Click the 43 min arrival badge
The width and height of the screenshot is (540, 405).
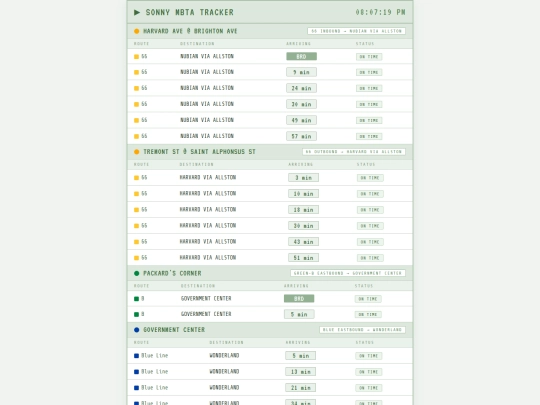pos(303,242)
